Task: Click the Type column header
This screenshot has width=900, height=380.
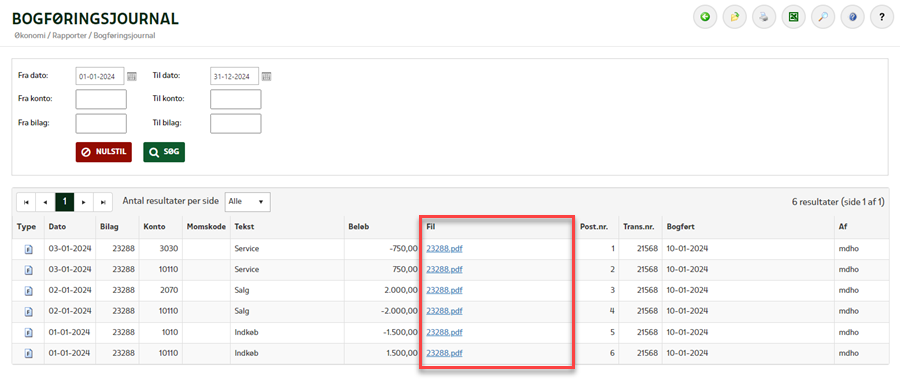Action: [26, 227]
